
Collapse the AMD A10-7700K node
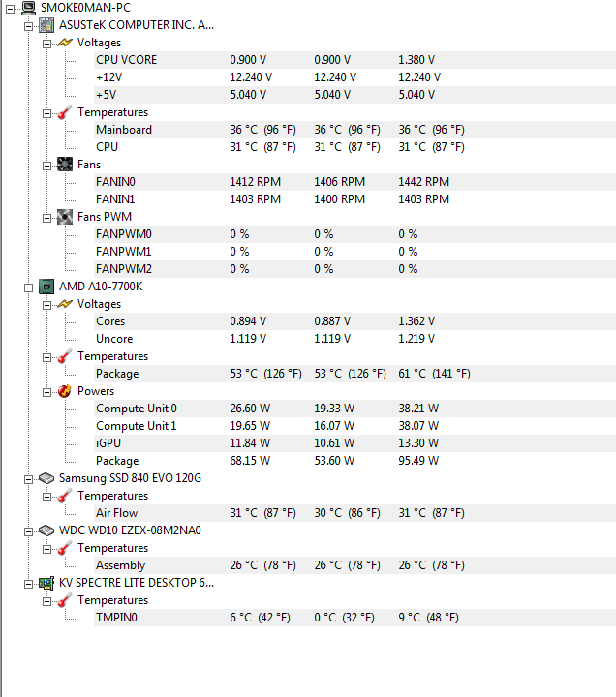28,288
